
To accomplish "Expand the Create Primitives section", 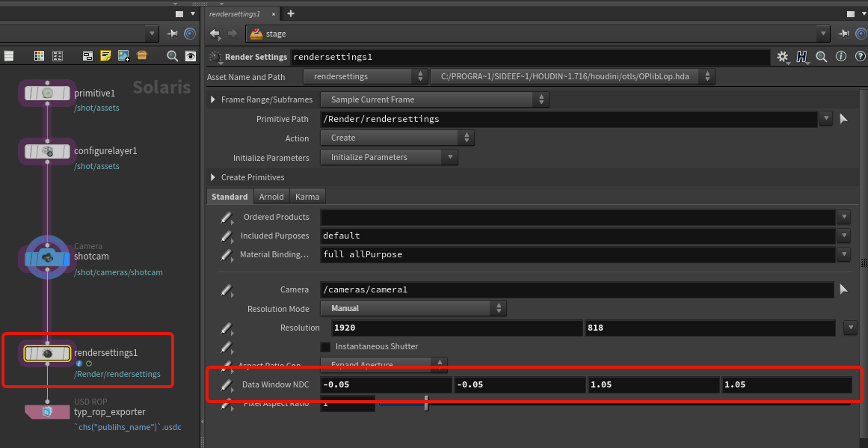I will (x=212, y=177).
